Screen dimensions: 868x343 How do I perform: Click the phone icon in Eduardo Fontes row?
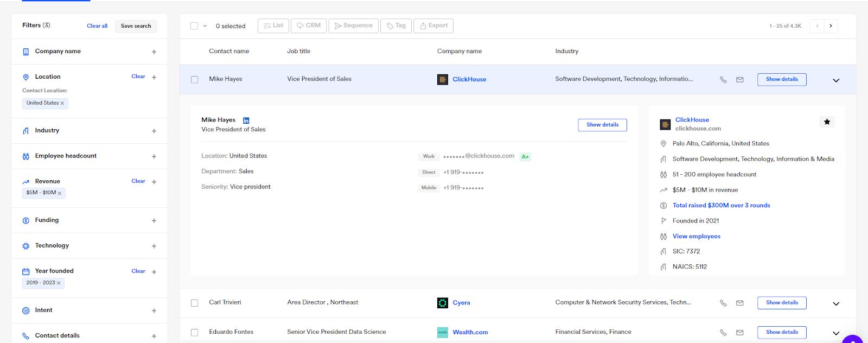tap(723, 333)
